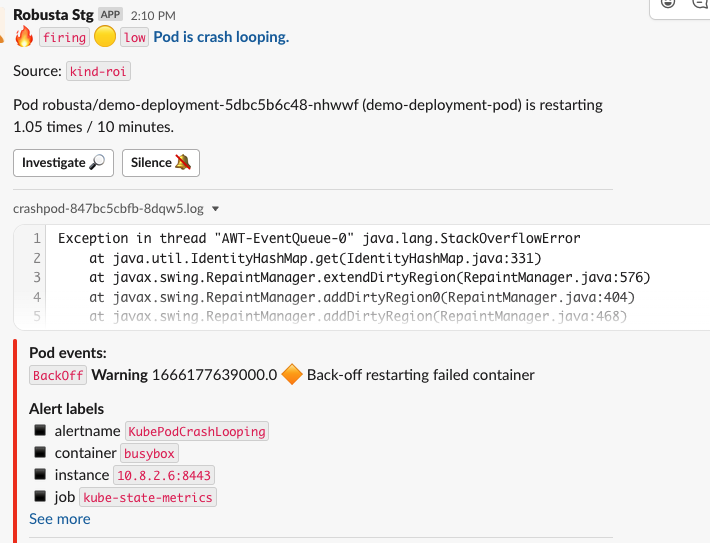The image size is (710, 543).
Task: Click the 'low' severity tag
Action: point(134,37)
